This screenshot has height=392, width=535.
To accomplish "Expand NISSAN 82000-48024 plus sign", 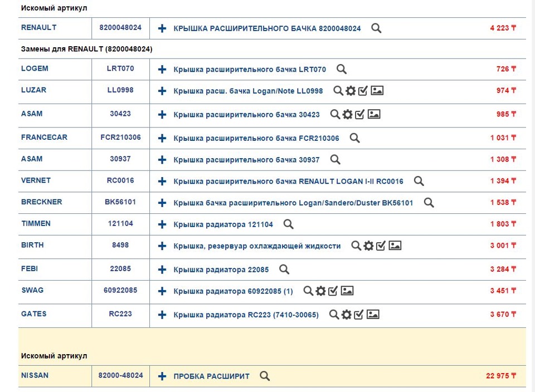I will pos(162,376).
